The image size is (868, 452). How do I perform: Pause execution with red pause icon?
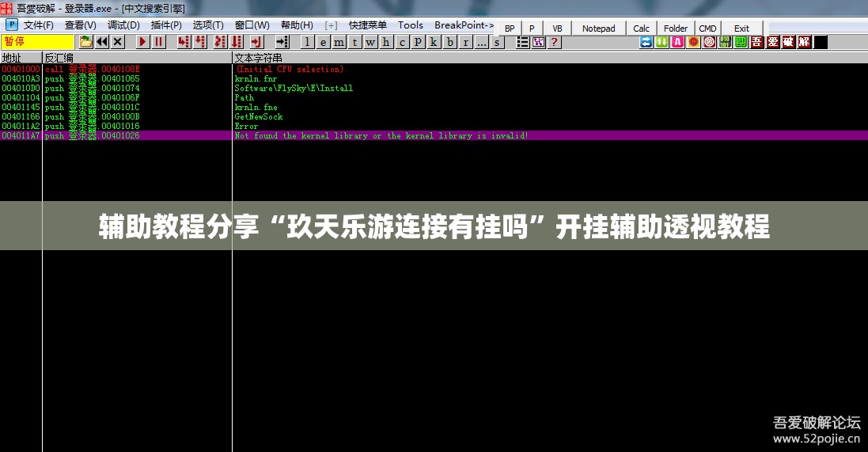(159, 42)
